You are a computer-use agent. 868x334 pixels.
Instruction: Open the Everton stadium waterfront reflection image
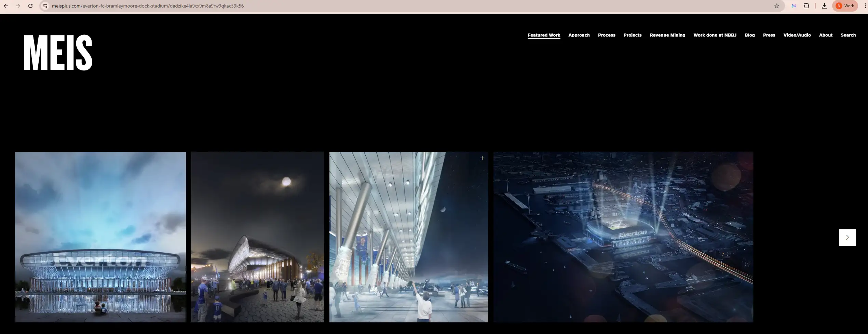[x=100, y=237]
